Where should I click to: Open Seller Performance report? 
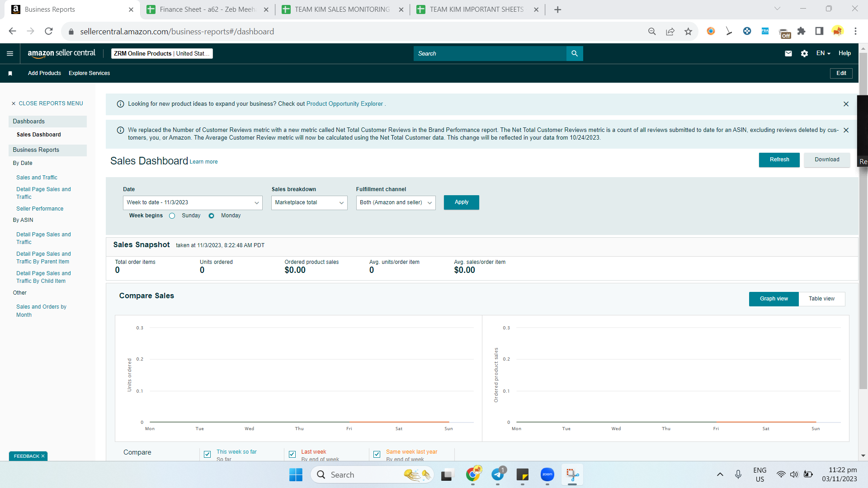point(40,209)
